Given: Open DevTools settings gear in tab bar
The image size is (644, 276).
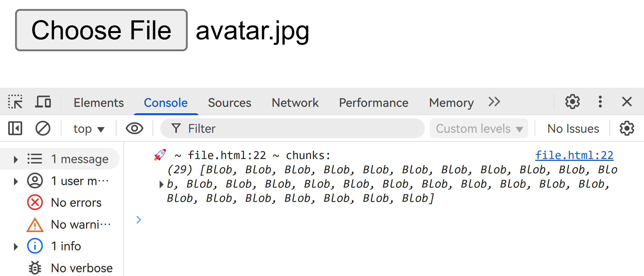Looking at the screenshot, I should point(572,102).
